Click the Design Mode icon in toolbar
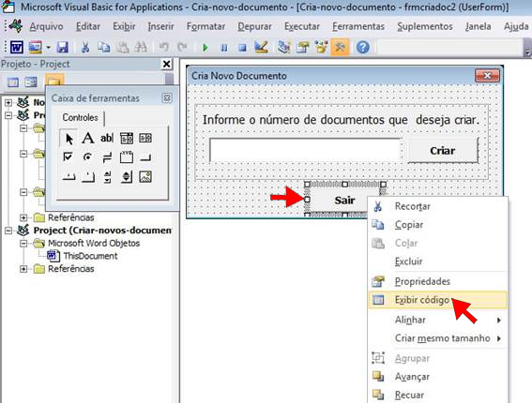This screenshot has width=532, height=403. click(x=261, y=47)
